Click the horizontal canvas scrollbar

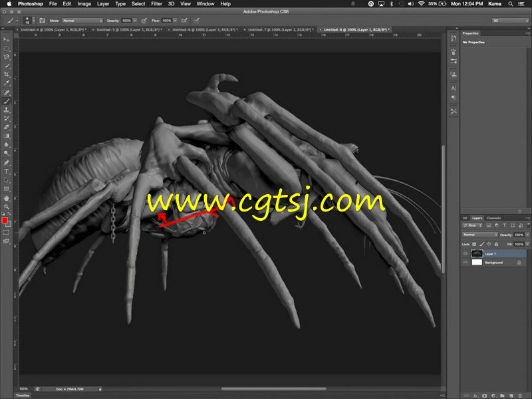pos(273,389)
